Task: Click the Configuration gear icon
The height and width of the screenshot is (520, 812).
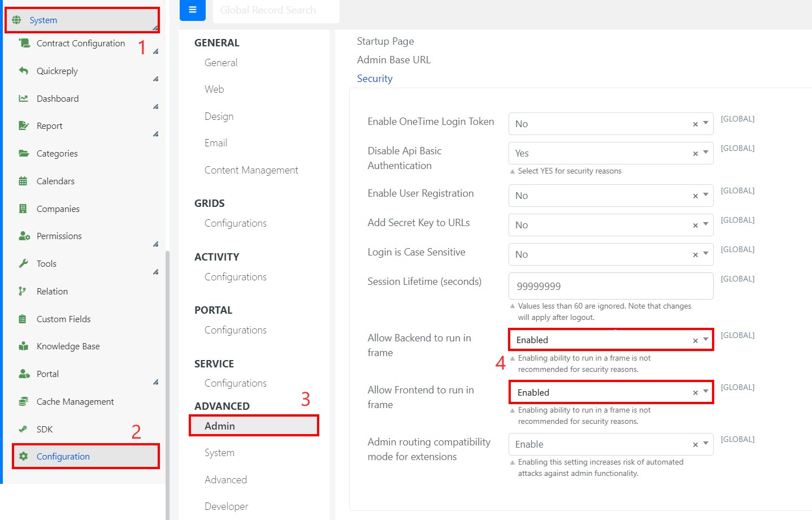Action: (23, 456)
